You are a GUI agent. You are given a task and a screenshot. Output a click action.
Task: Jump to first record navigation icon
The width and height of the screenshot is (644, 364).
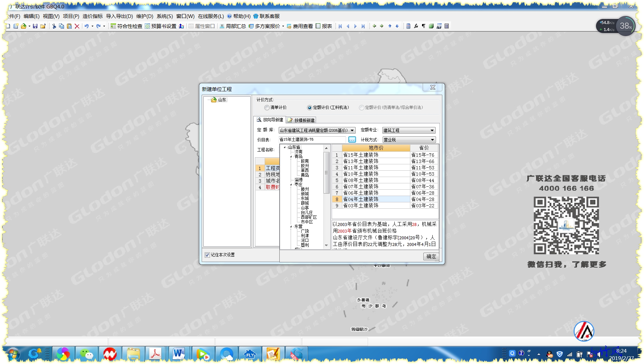[x=340, y=26]
